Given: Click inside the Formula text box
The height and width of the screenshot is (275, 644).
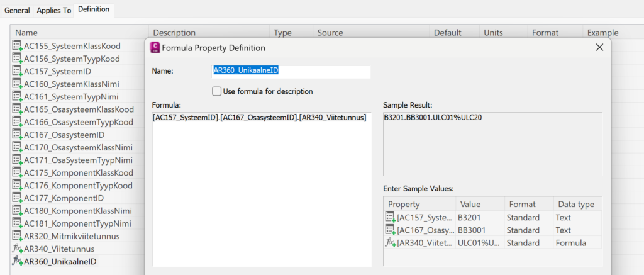Looking at the screenshot, I should (x=262, y=189).
